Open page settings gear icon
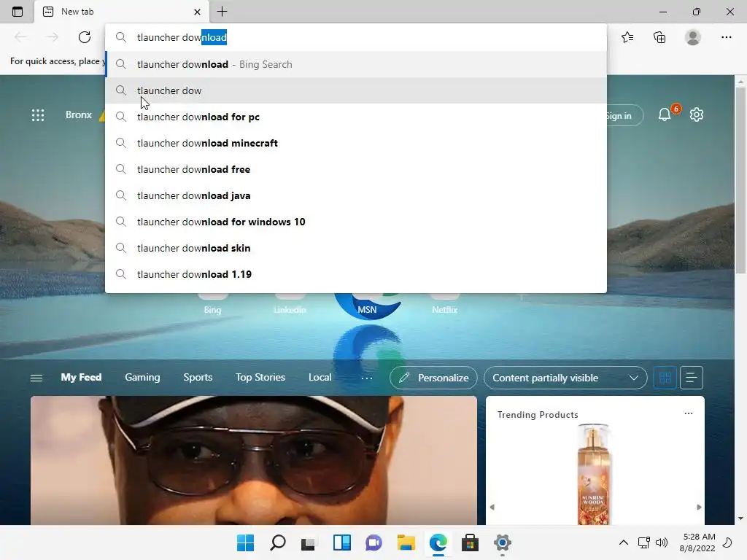The width and height of the screenshot is (747, 560). point(697,114)
